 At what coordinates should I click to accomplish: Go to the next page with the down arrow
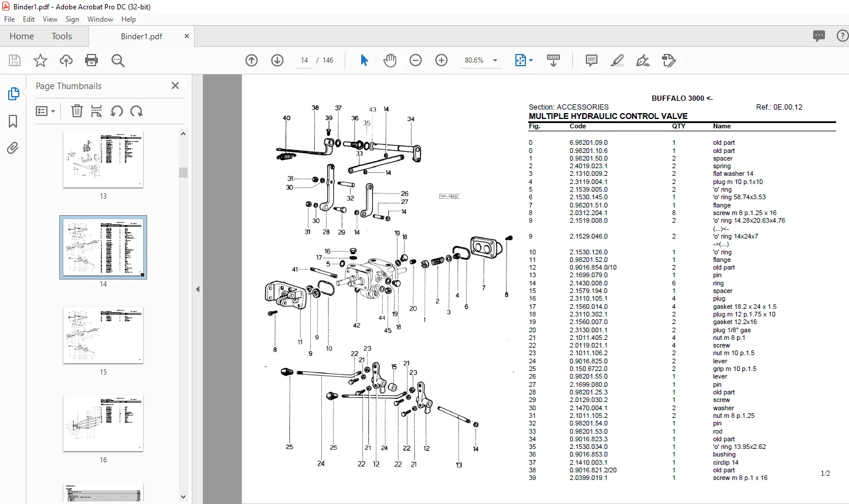(x=277, y=60)
